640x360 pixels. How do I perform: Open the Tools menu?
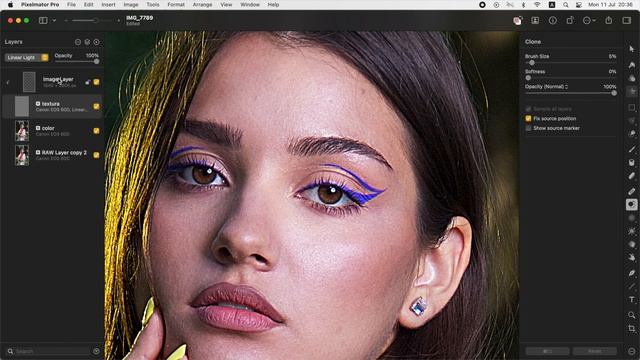153,4
